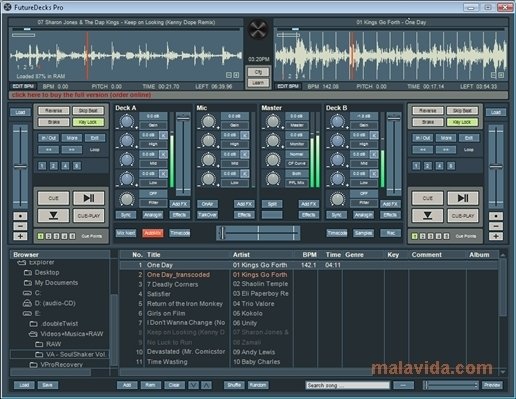The image size is (516, 399).
Task: Click buy the full version link
Action: 81,95
